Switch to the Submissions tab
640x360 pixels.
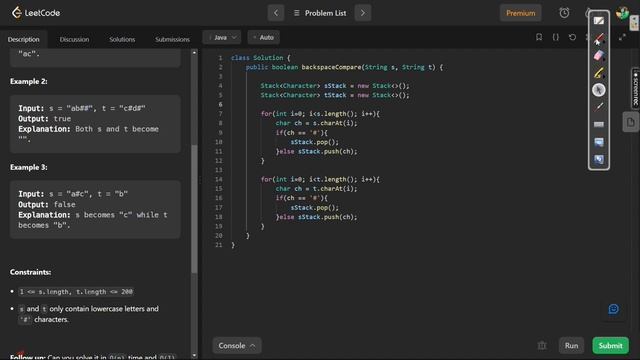coord(172,39)
